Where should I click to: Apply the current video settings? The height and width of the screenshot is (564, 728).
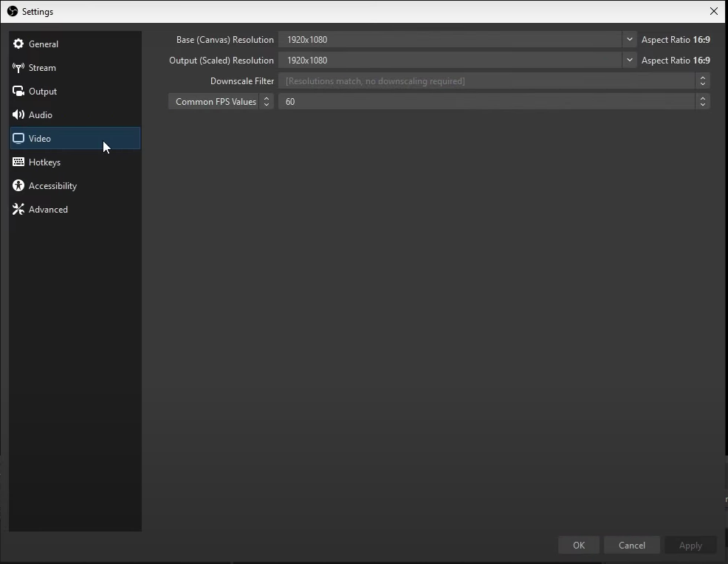coord(690,545)
